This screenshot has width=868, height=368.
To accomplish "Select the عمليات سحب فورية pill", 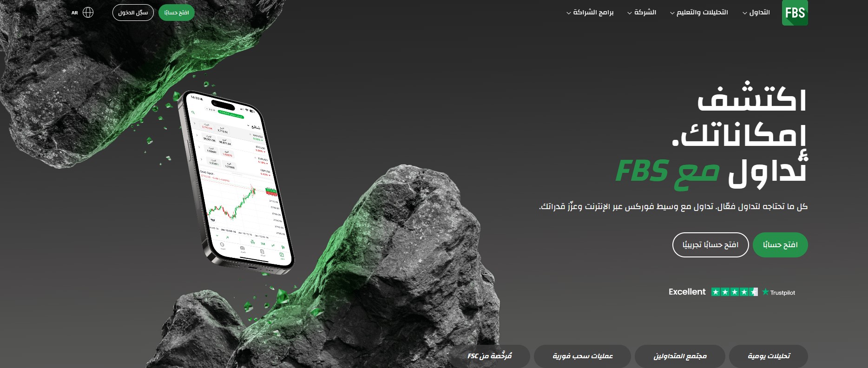I will pyautogui.click(x=582, y=356).
